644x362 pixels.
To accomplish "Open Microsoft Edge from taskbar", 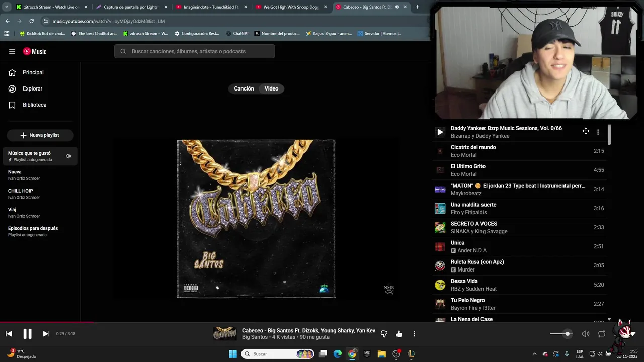I will pyautogui.click(x=337, y=354).
